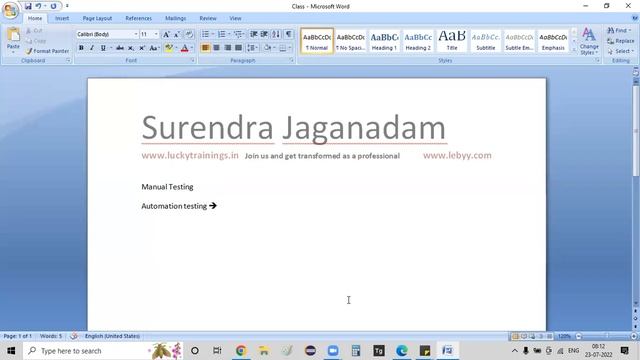The width and height of the screenshot is (640, 360).
Task: Clear formatting with the eraser icon
Action: click(189, 34)
